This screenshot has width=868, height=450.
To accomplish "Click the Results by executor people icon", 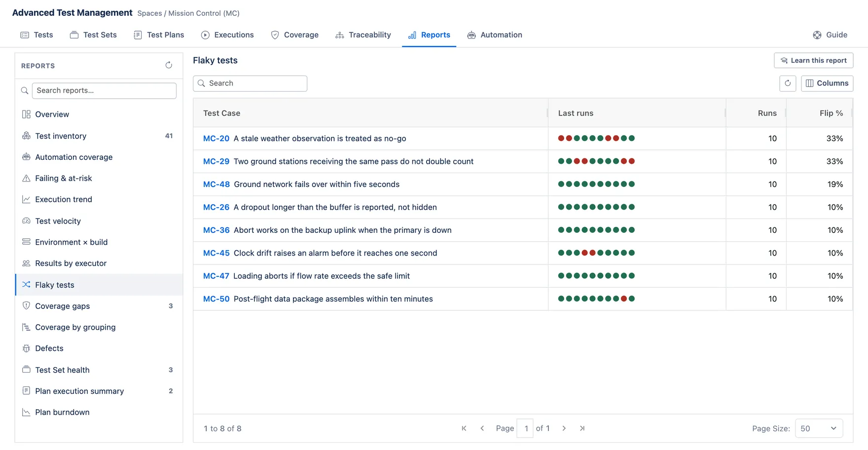I will tap(26, 263).
